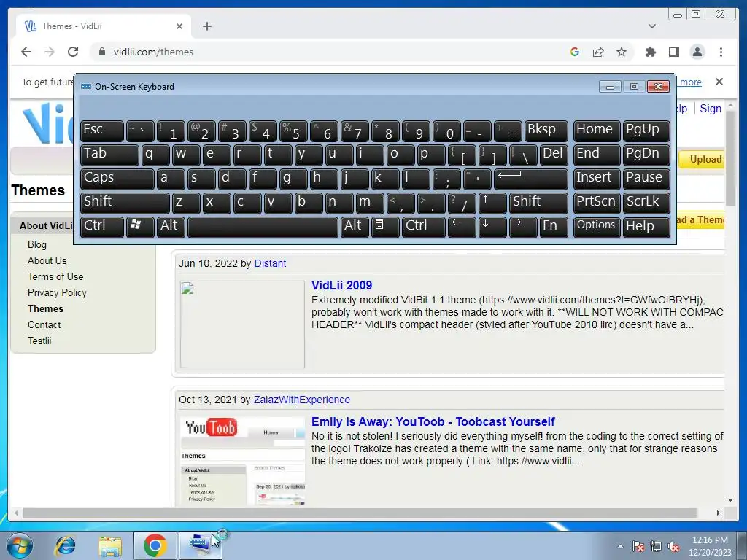The width and height of the screenshot is (747, 560).
Task: Bookmark this page with the star icon
Action: (x=622, y=52)
